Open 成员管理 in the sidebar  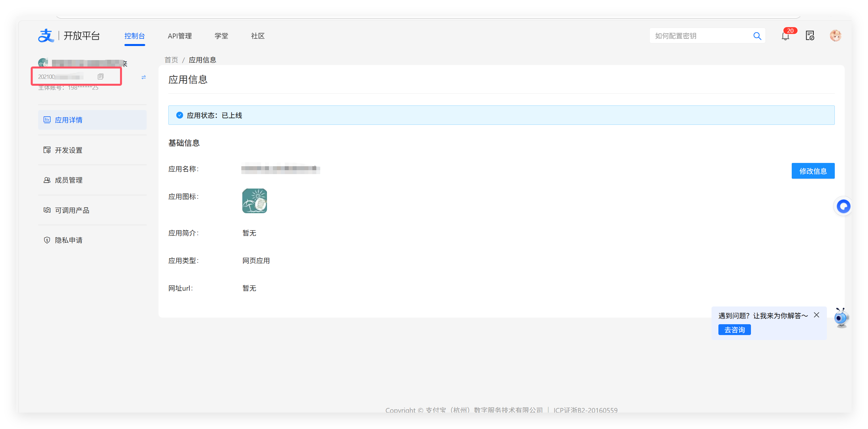[x=69, y=180]
